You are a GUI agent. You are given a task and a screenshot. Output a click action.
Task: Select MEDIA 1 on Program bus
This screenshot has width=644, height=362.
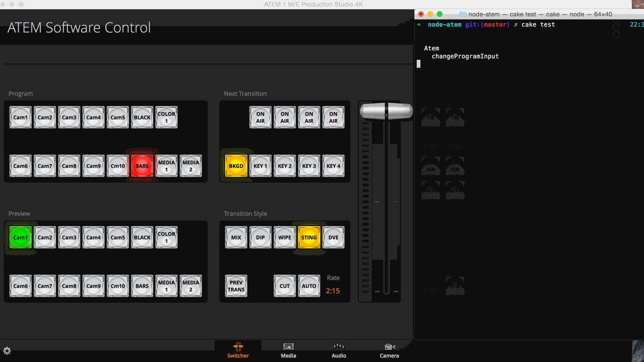tap(166, 166)
